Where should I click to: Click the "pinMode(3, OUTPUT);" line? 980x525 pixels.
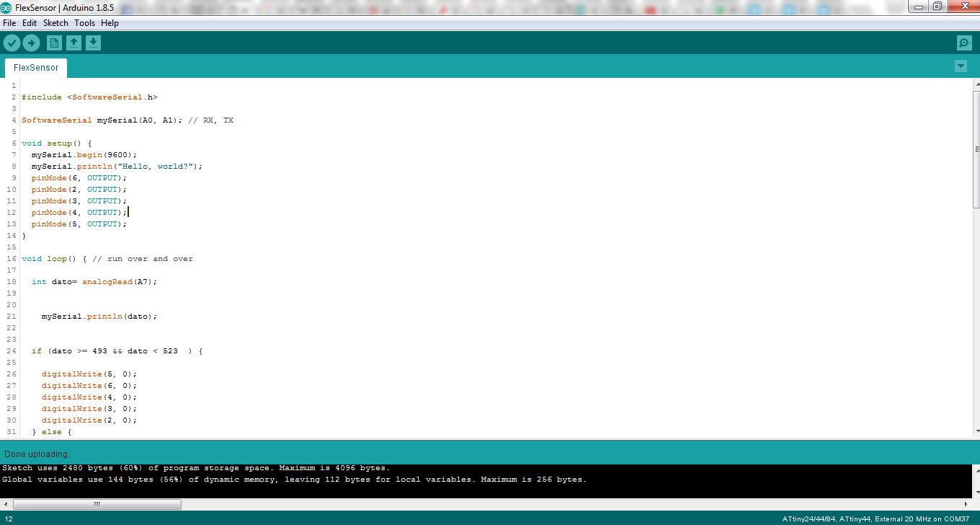79,201
